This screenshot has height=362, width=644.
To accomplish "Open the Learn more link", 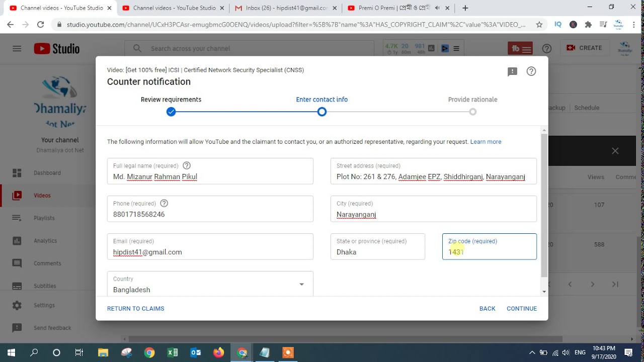I will (486, 142).
